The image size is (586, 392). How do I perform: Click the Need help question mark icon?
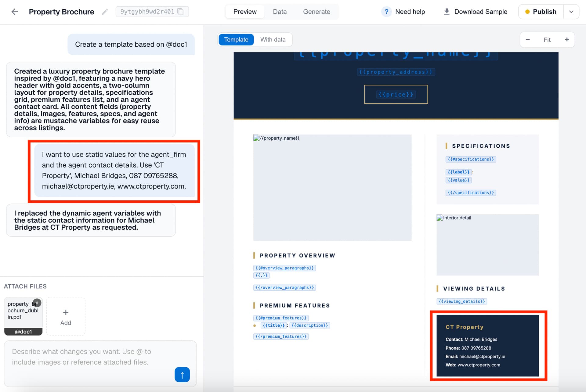point(386,12)
